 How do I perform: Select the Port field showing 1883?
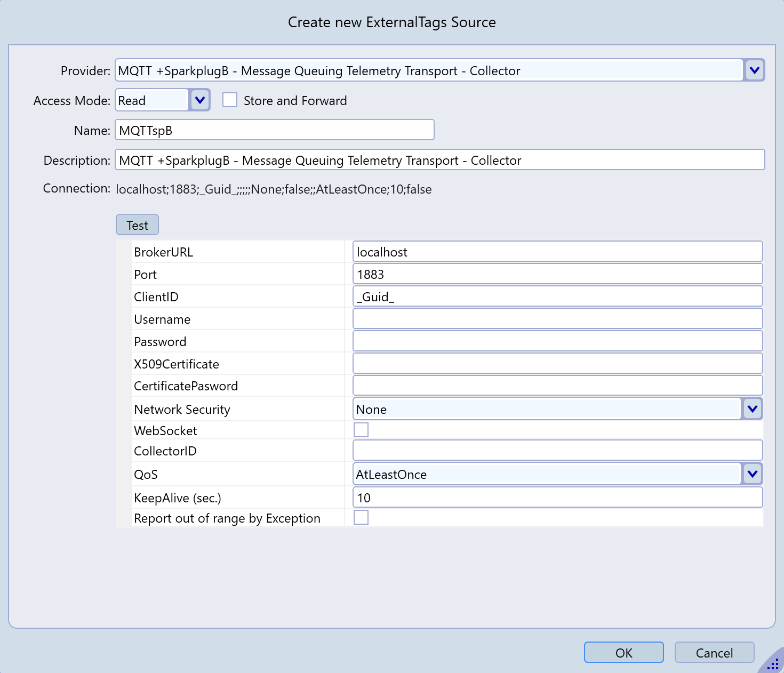coord(557,274)
